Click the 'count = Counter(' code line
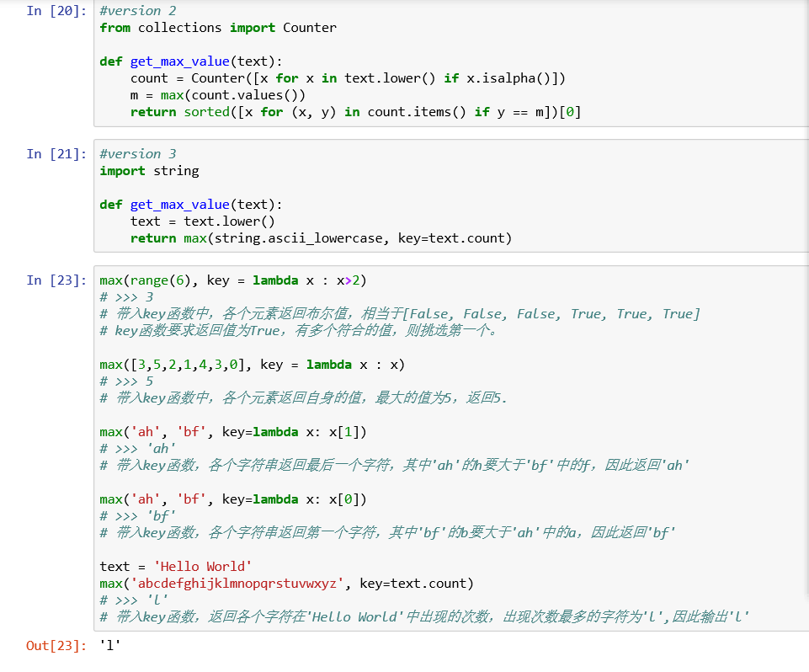The width and height of the screenshot is (809, 672). tap(348, 78)
